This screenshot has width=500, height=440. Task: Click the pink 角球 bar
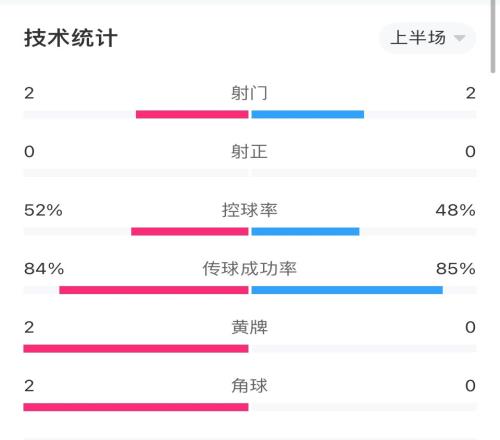point(136,407)
